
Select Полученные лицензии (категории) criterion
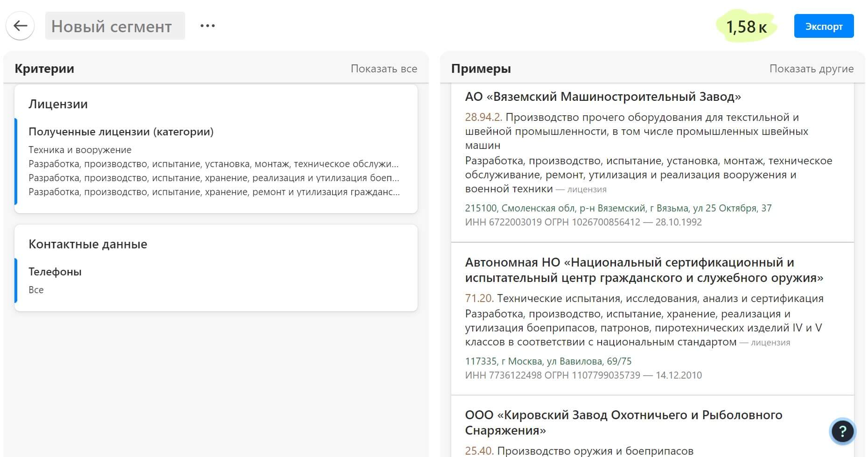121,132
